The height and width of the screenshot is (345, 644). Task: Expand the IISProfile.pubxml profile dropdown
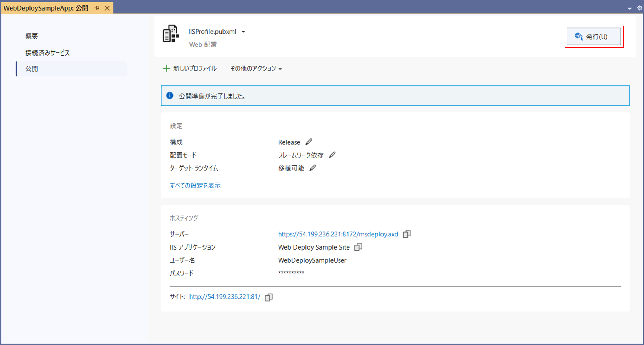coord(243,32)
